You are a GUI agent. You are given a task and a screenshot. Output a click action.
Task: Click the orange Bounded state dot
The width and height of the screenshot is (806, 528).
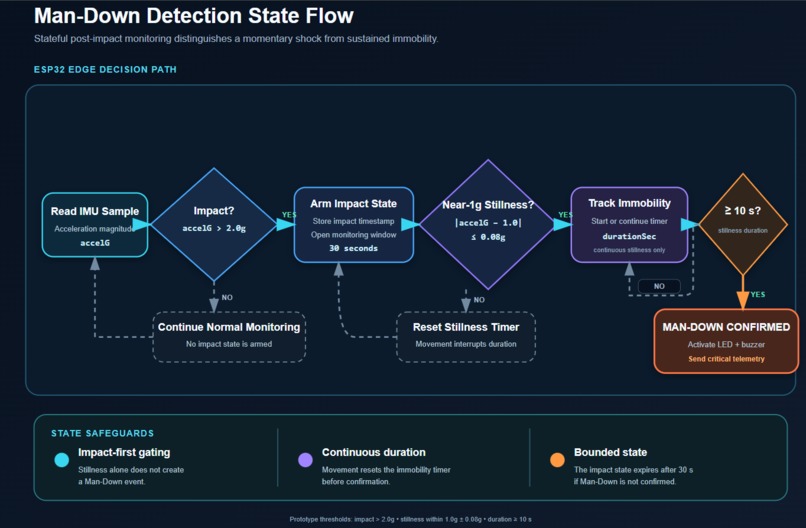557,460
